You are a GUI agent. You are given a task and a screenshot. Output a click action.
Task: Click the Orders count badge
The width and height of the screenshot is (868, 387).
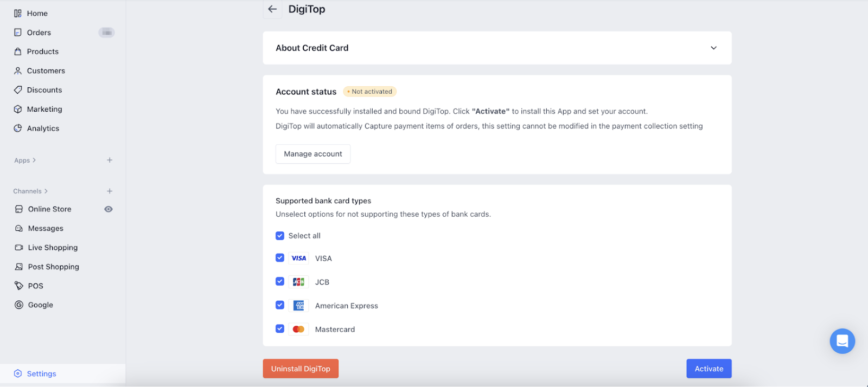pyautogui.click(x=107, y=33)
